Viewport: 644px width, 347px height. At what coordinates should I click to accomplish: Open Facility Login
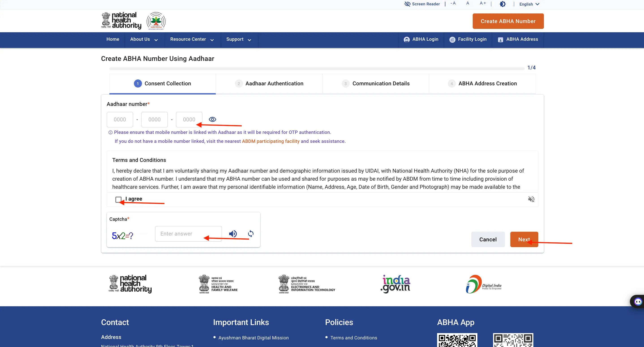pyautogui.click(x=468, y=39)
